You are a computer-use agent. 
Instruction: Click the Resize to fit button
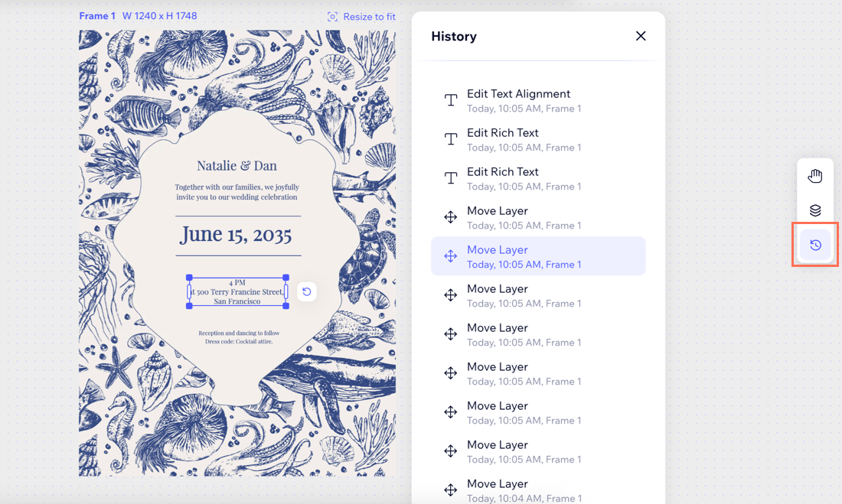361,16
